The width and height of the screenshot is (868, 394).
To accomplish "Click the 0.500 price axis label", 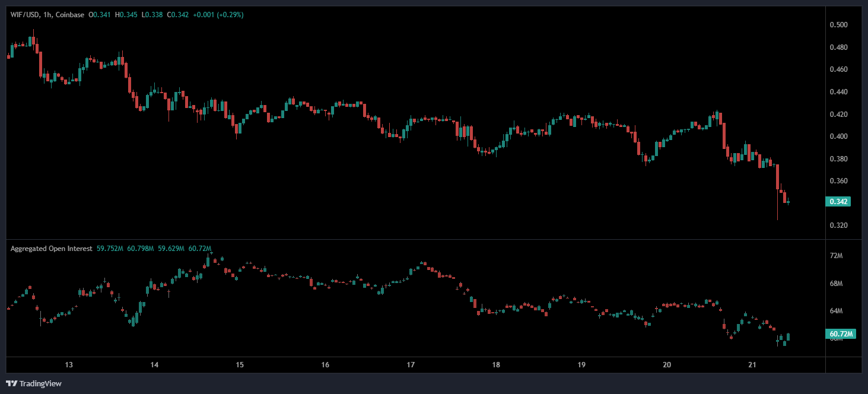I will pyautogui.click(x=838, y=25).
